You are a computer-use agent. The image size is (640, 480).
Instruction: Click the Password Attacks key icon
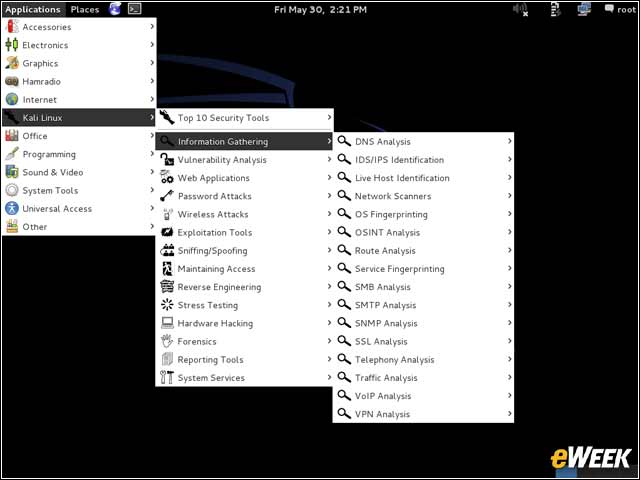(167, 196)
